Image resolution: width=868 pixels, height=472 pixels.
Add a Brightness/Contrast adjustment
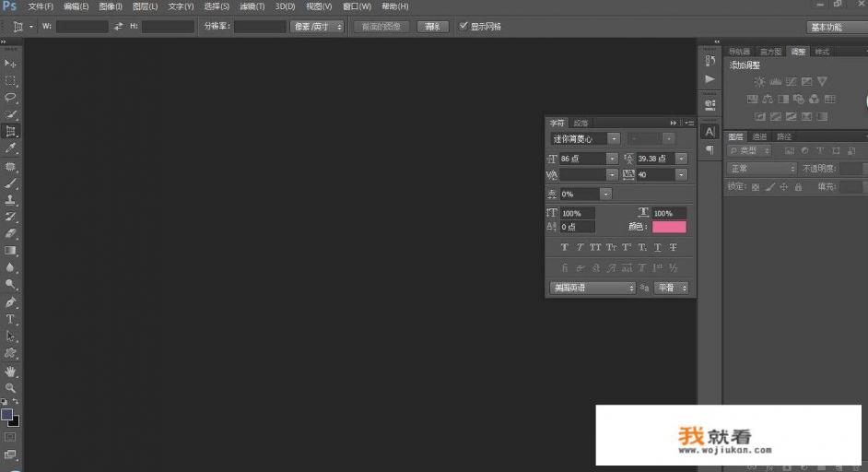coord(760,82)
